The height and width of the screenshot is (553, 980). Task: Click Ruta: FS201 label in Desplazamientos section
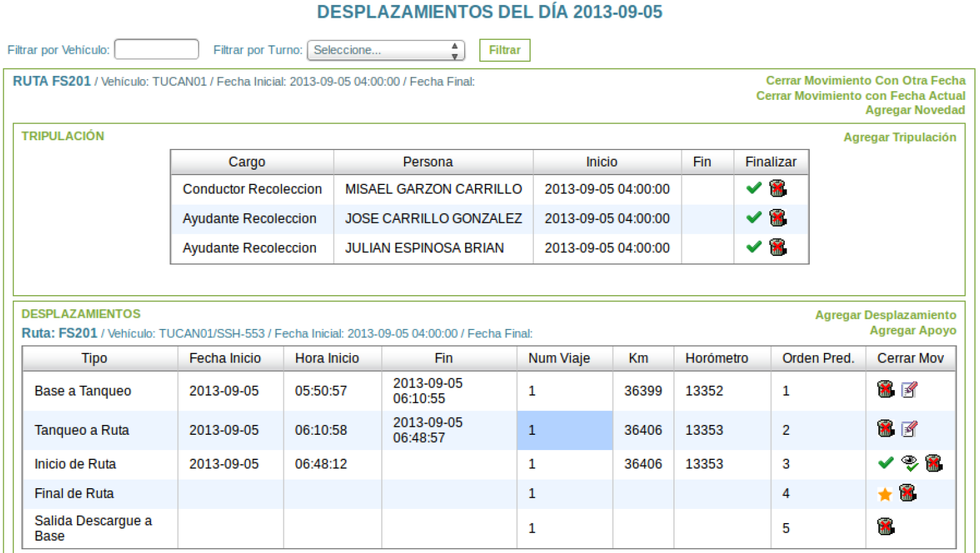tap(59, 333)
